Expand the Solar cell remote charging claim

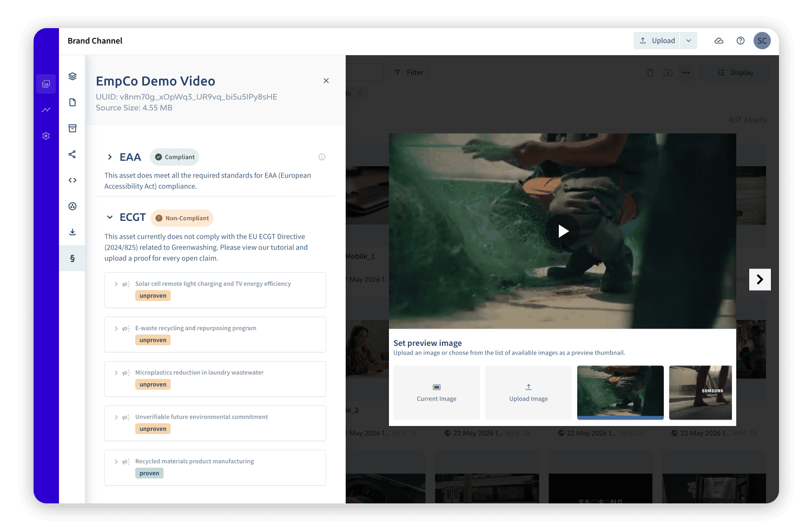pos(116,284)
